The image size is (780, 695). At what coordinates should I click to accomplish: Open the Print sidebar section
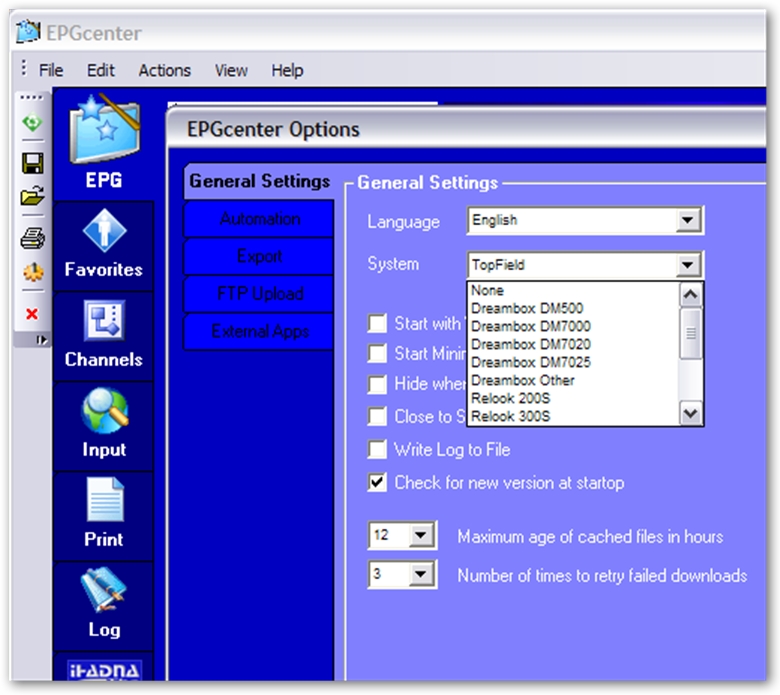pos(104,515)
